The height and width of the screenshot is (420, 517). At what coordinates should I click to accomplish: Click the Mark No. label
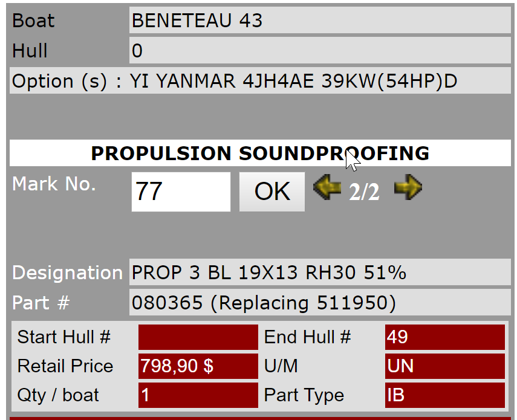click(54, 184)
